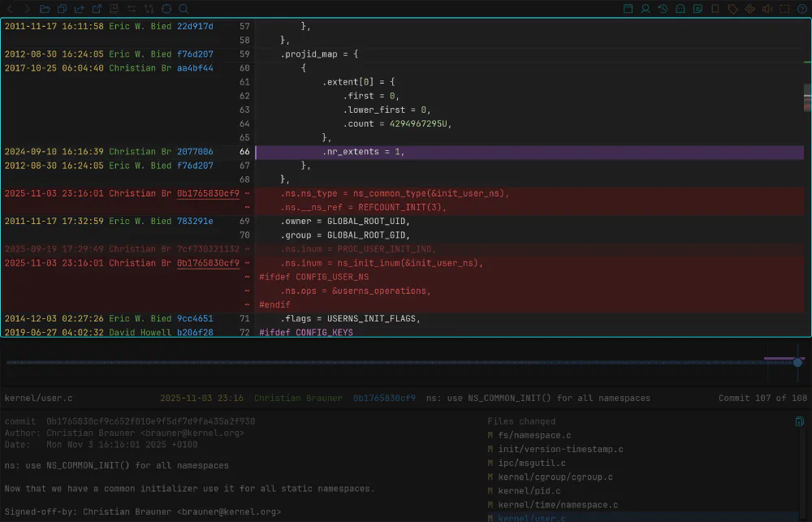Click the '.ns.ops = &userns_operations,' removed line
This screenshot has height=522, width=812.
(356, 291)
